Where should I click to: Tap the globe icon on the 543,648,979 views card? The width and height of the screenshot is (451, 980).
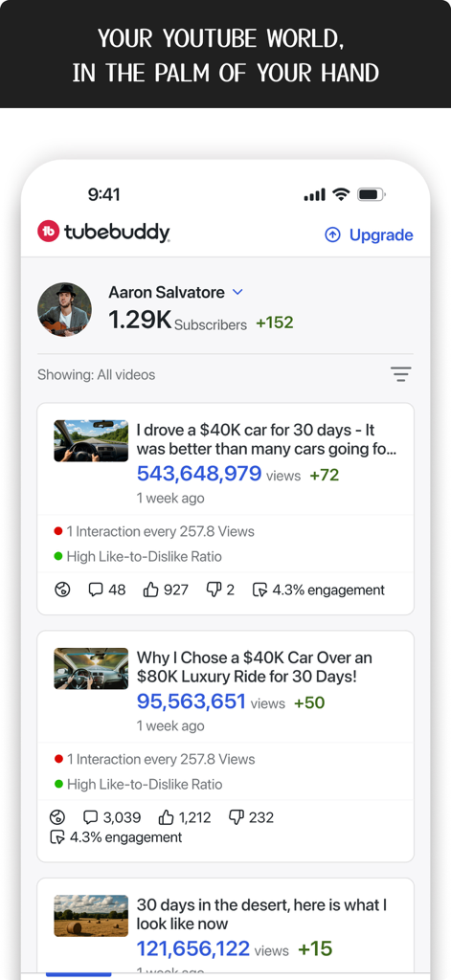tap(62, 590)
